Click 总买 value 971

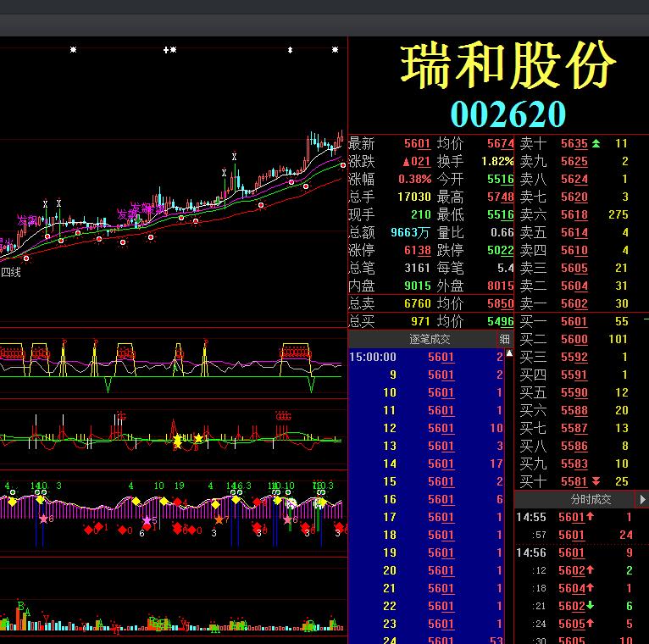[x=420, y=322]
